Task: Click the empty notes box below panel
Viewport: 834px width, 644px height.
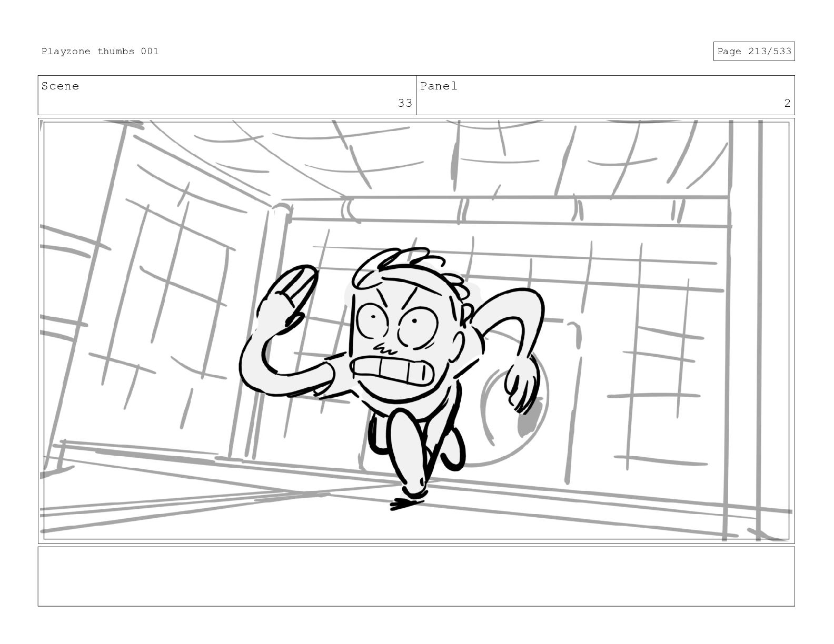Action: 416,576
